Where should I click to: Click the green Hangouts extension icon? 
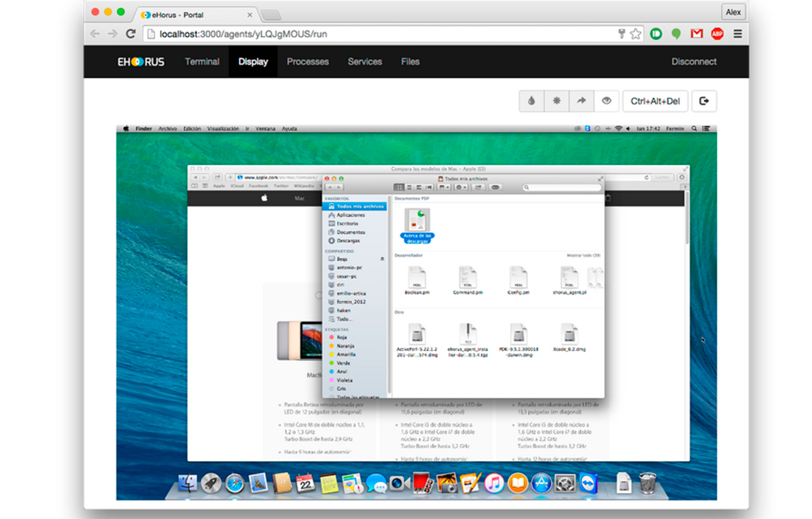click(676, 34)
